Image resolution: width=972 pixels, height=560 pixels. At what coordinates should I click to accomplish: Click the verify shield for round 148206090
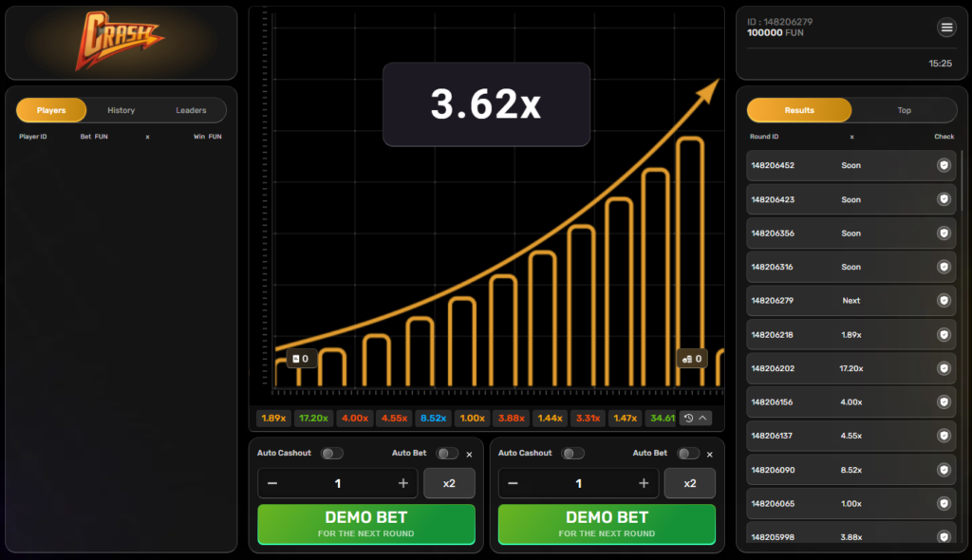[x=944, y=470]
